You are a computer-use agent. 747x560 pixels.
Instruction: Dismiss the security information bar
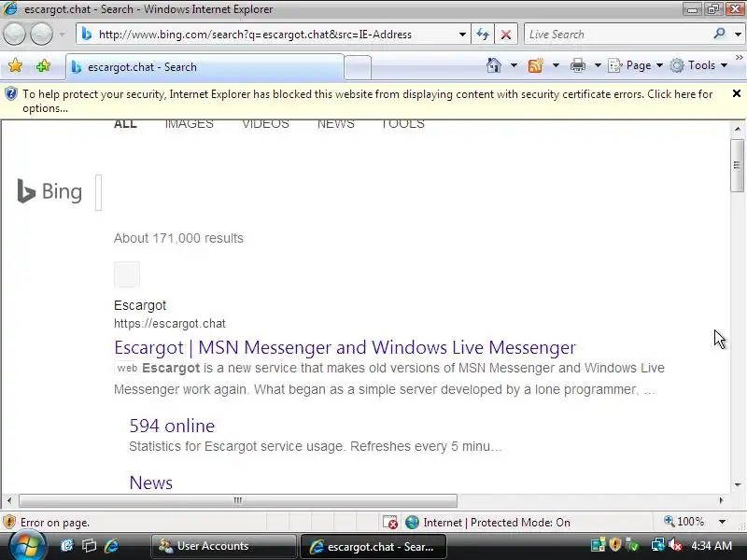click(x=737, y=93)
